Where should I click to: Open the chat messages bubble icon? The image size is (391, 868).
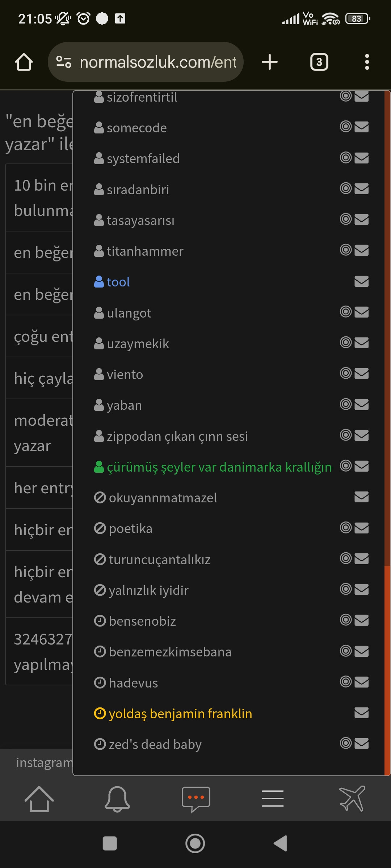(x=196, y=799)
